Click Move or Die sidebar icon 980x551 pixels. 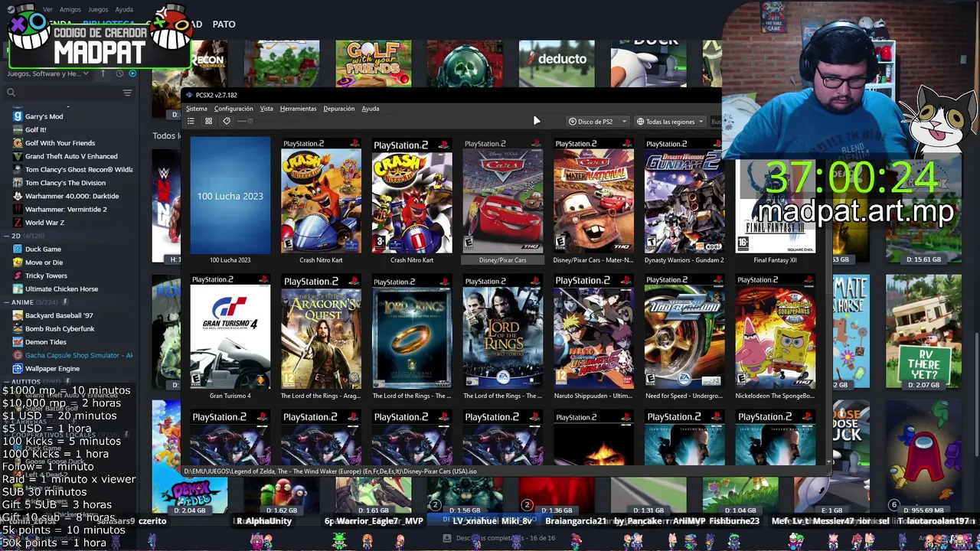pos(18,262)
